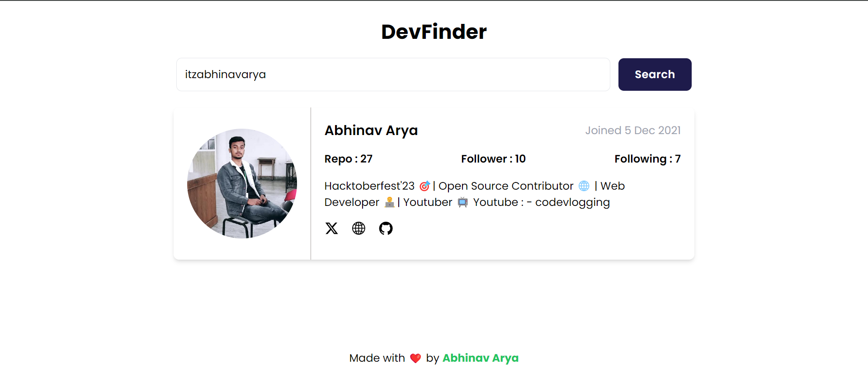Click the technologist emoji after Developer
The width and height of the screenshot is (868, 373).
pyautogui.click(x=389, y=202)
